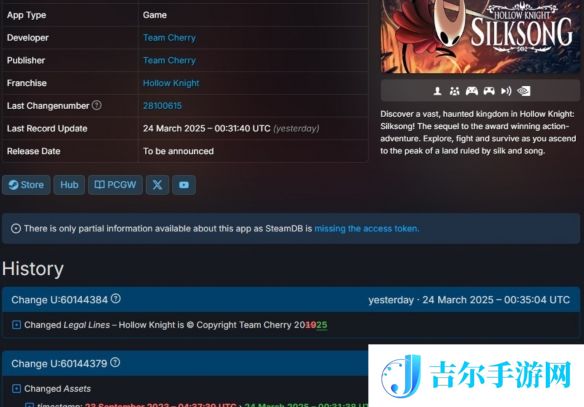Click help icon beside Change U:60144384
584x407 pixels.
(x=116, y=299)
